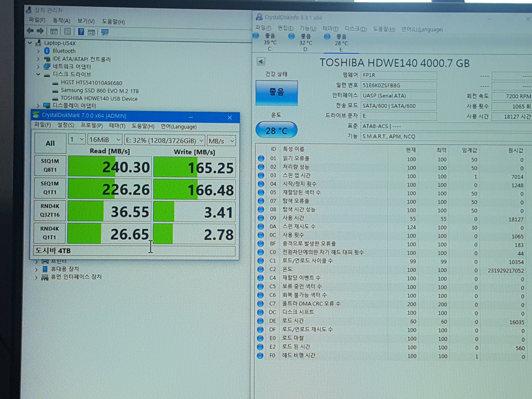This screenshot has height=399, width=532.
Task: Click the 28 °C temperature button
Action: point(276,130)
